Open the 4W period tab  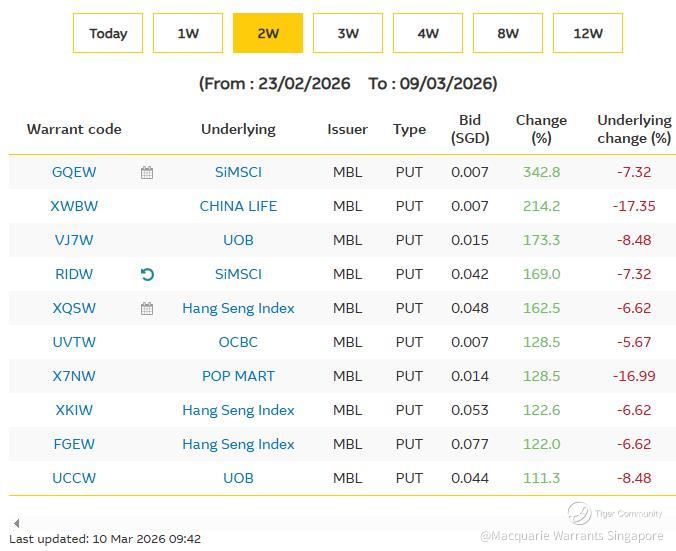click(428, 33)
